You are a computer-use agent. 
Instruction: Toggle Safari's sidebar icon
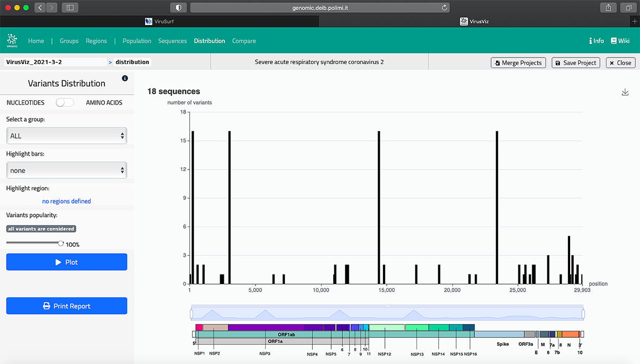click(70, 7)
